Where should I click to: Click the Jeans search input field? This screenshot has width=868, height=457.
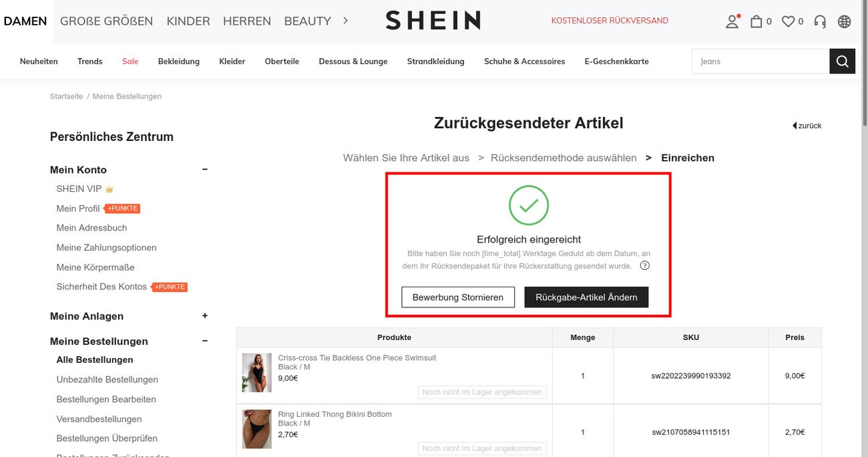click(x=754, y=61)
